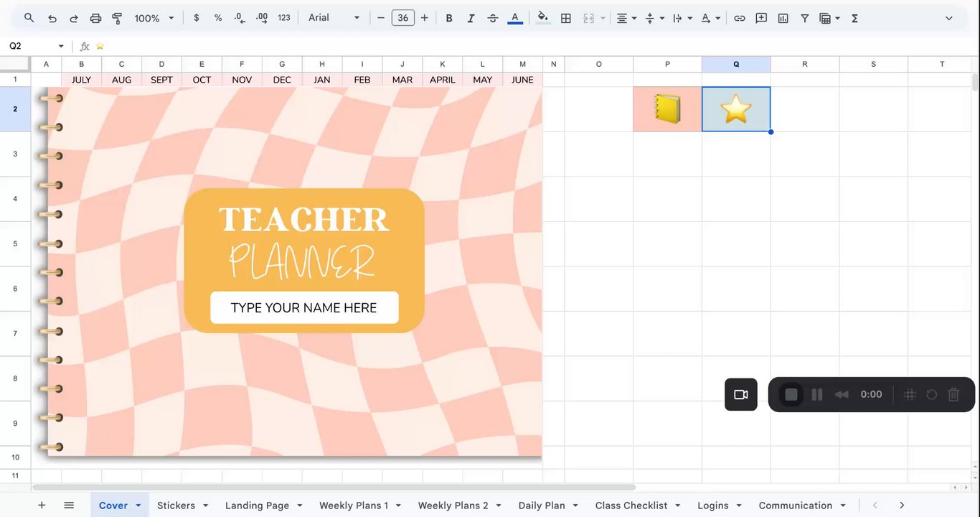
Task: Open the borders menu
Action: [x=566, y=18]
